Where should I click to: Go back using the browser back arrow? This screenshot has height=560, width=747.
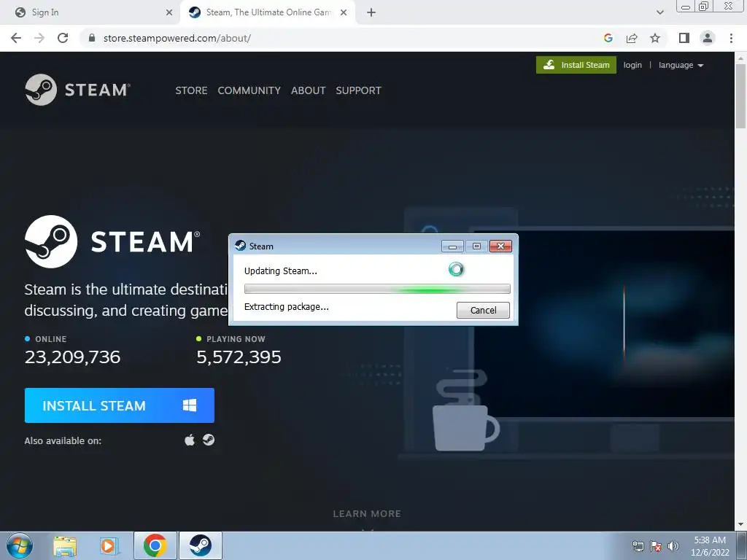(x=16, y=38)
